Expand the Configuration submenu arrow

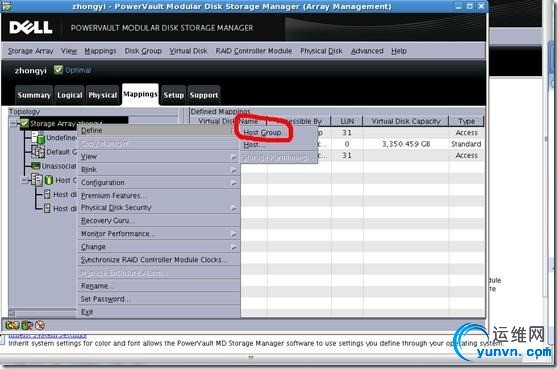[233, 183]
